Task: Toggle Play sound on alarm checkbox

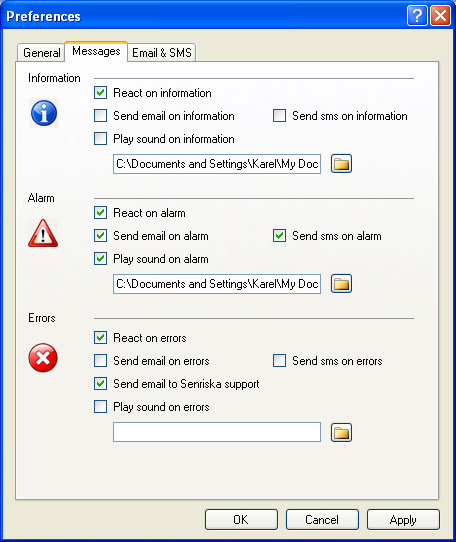Action: coord(100,259)
